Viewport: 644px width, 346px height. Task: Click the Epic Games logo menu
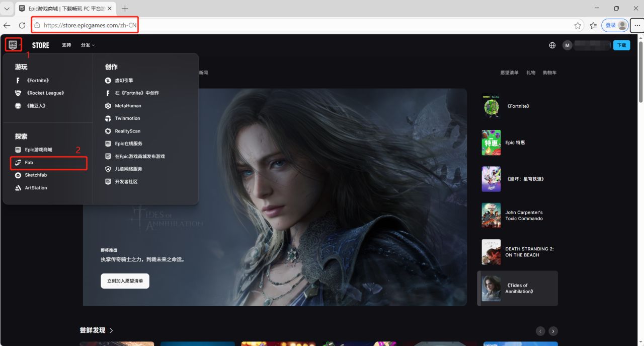tap(13, 44)
